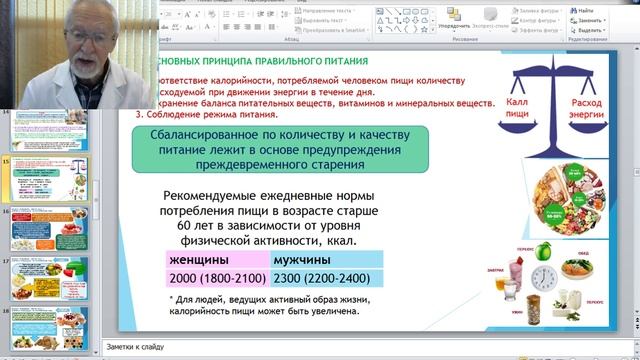Select the rectangle shape
Viewport: 640px width, 360px height.
pyautogui.click(x=407, y=11)
